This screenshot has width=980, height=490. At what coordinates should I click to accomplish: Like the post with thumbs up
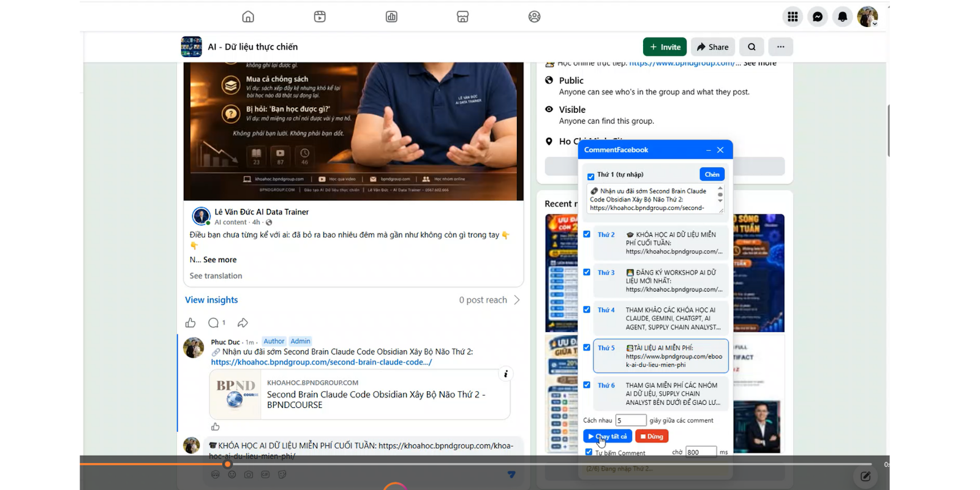point(190,323)
